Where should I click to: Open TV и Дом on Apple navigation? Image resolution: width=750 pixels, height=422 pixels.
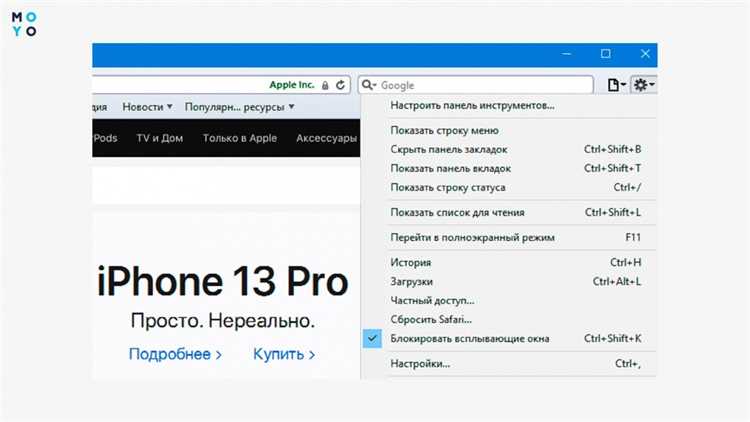pyautogui.click(x=160, y=138)
